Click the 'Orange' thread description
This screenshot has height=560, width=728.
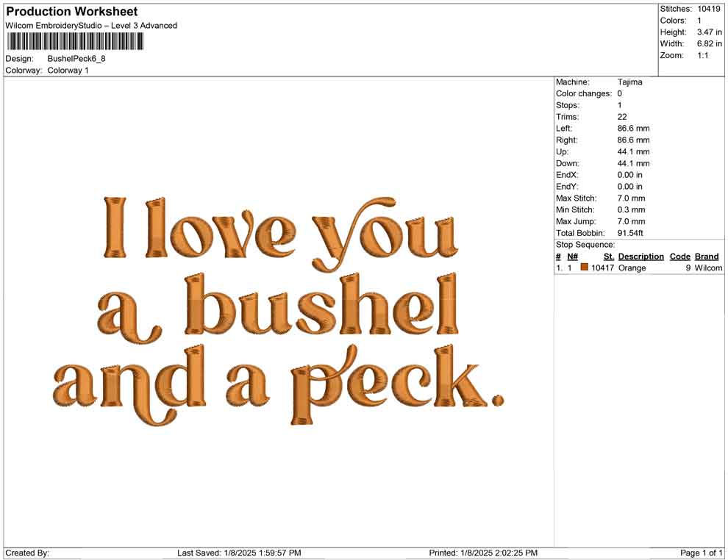(x=632, y=268)
